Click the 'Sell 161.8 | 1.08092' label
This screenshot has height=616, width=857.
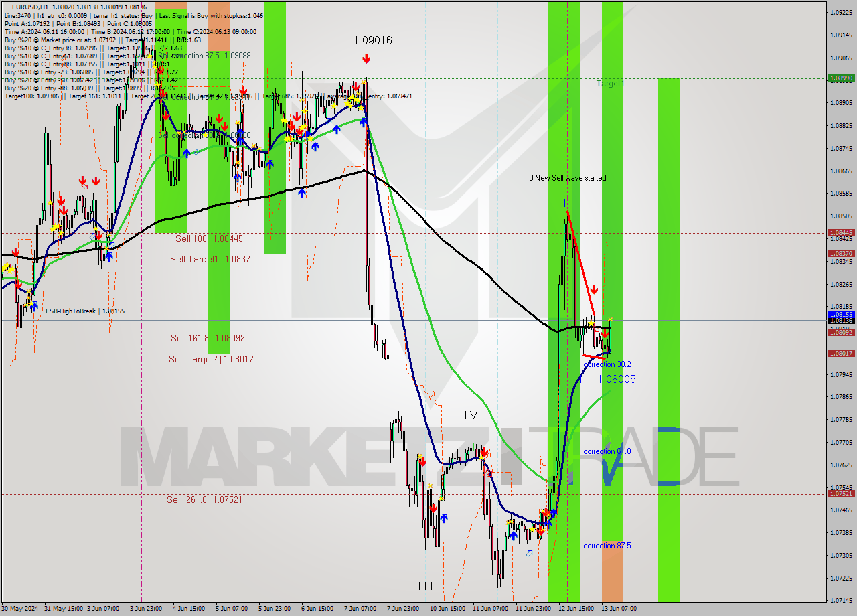click(208, 338)
